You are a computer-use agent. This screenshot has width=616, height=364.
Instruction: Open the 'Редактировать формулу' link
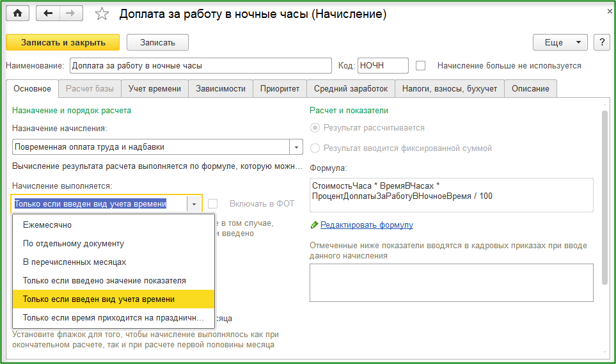coord(367,225)
